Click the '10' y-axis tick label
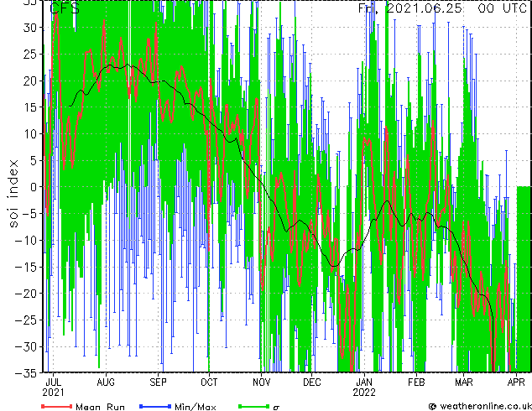Viewport: 532px width, 411px height. (29, 134)
